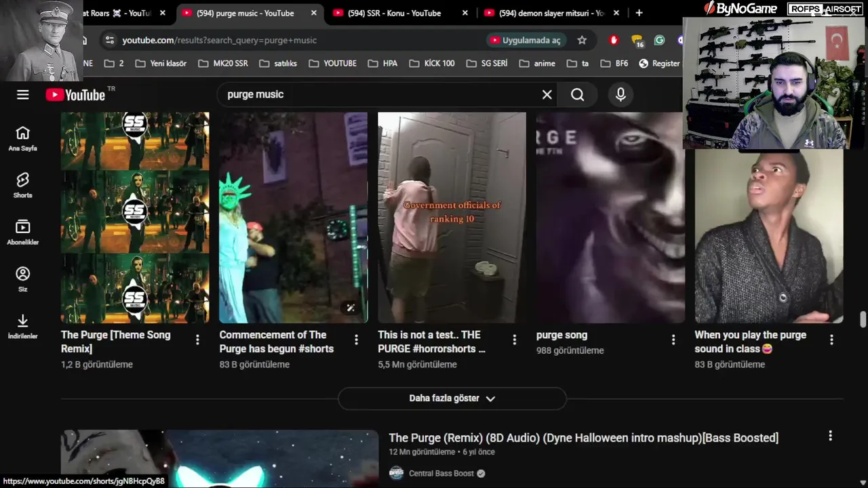
Task: Open site information icon in address bar
Action: click(x=109, y=40)
